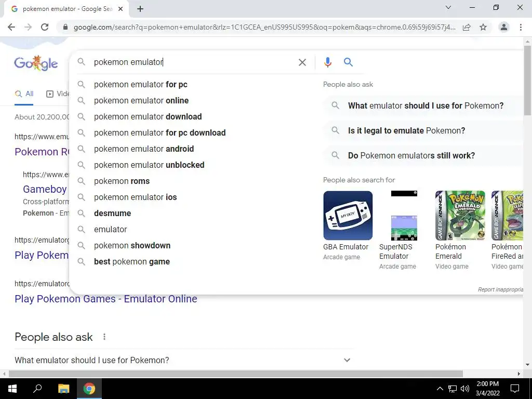Screen dimensions: 532x399
Task: Select suggestion pokemon emulator unblocked
Action: coord(192,165)
